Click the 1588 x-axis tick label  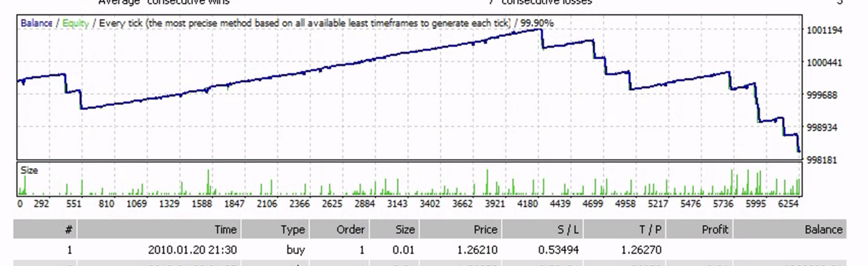pos(201,204)
